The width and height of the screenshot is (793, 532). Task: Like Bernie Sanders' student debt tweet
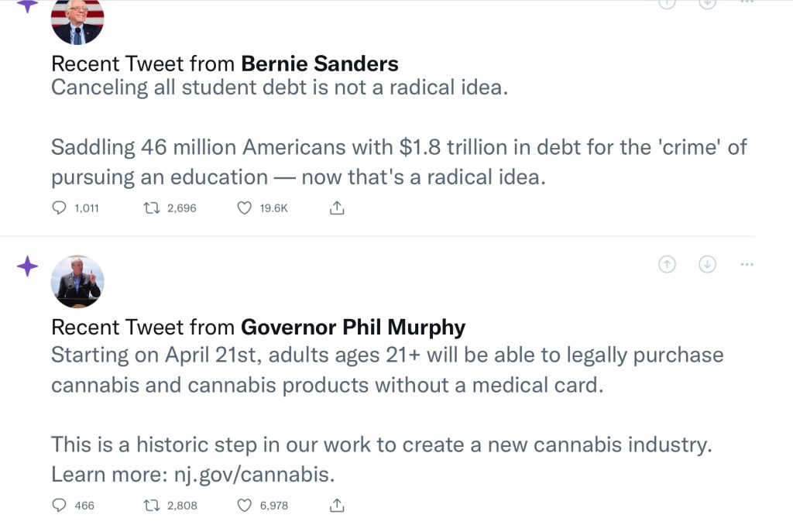(244, 208)
